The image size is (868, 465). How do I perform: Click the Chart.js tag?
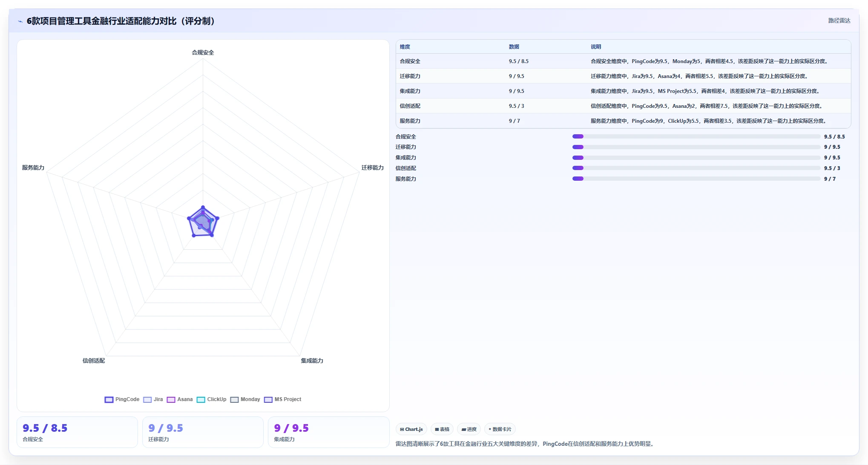tap(411, 429)
